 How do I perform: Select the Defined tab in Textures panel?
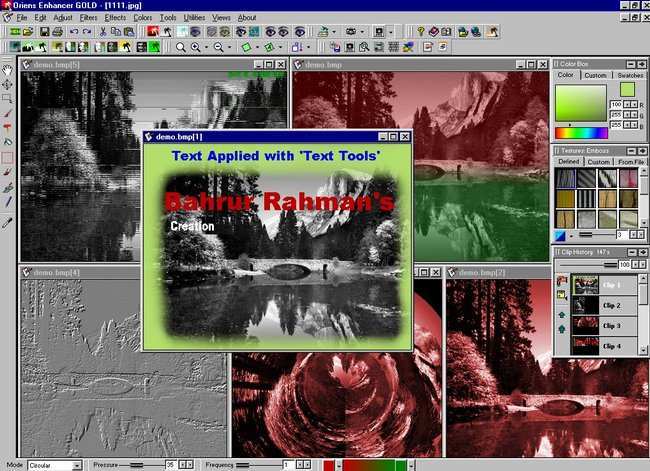click(568, 161)
